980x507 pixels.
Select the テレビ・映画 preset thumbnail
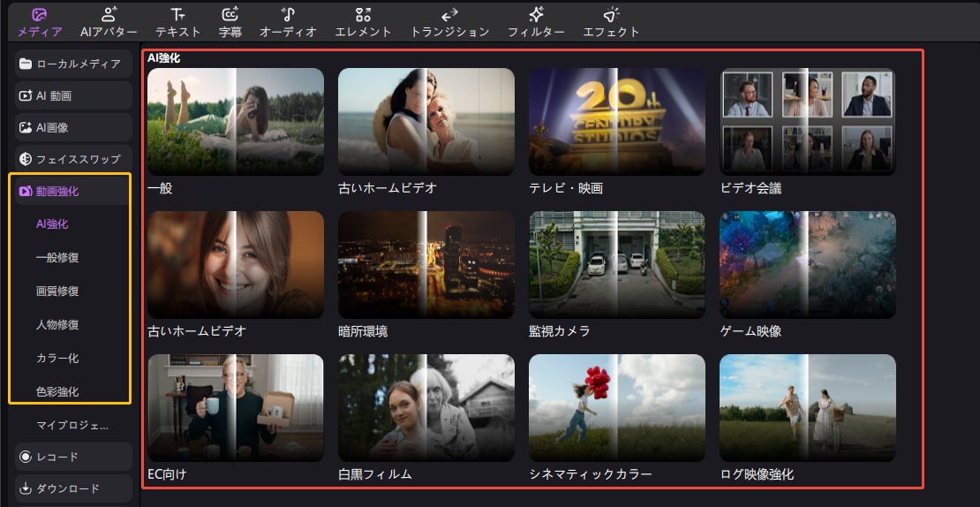coord(617,121)
